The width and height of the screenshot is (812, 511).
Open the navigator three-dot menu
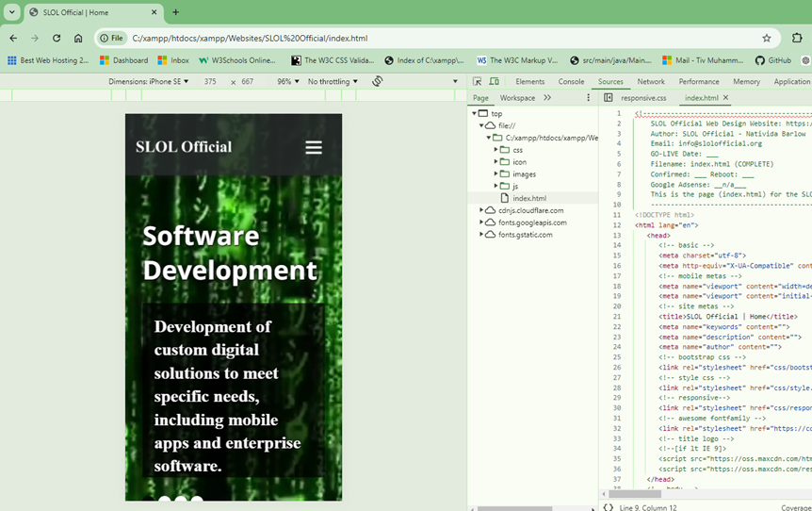click(x=589, y=97)
